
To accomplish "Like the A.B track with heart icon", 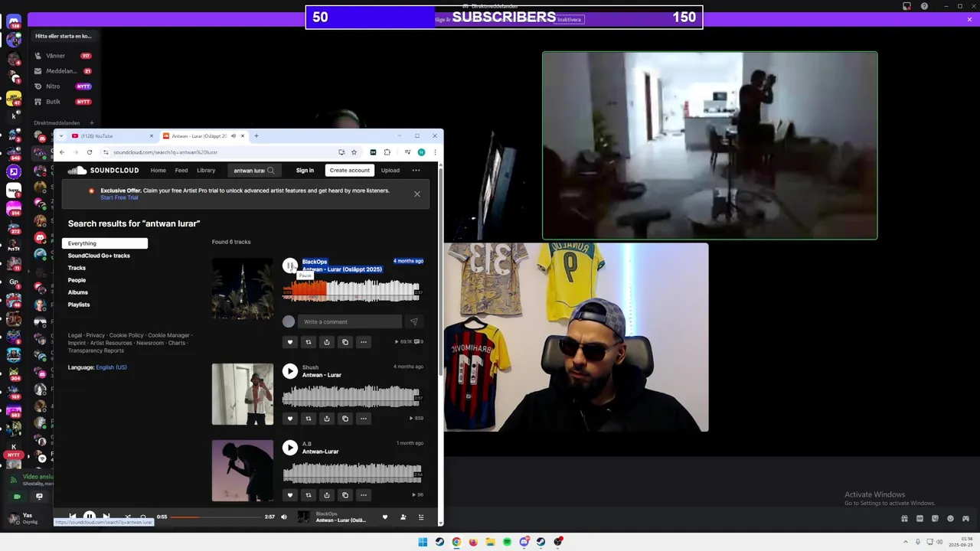I will pos(289,495).
